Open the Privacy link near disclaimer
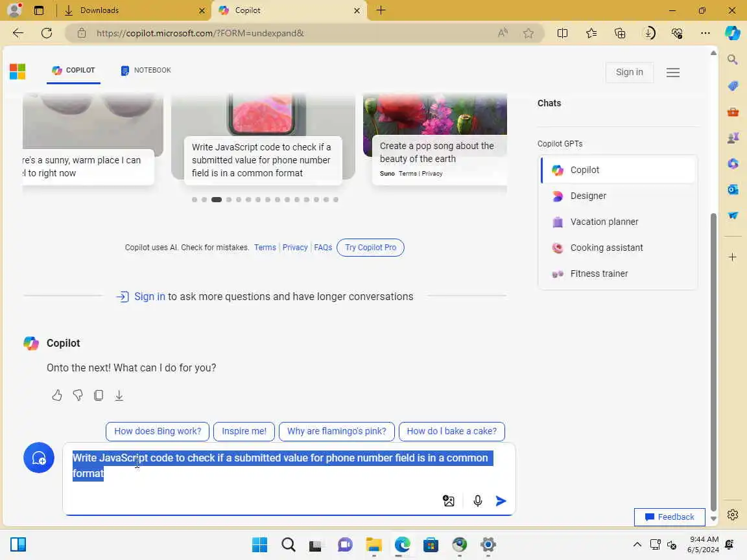 click(295, 248)
